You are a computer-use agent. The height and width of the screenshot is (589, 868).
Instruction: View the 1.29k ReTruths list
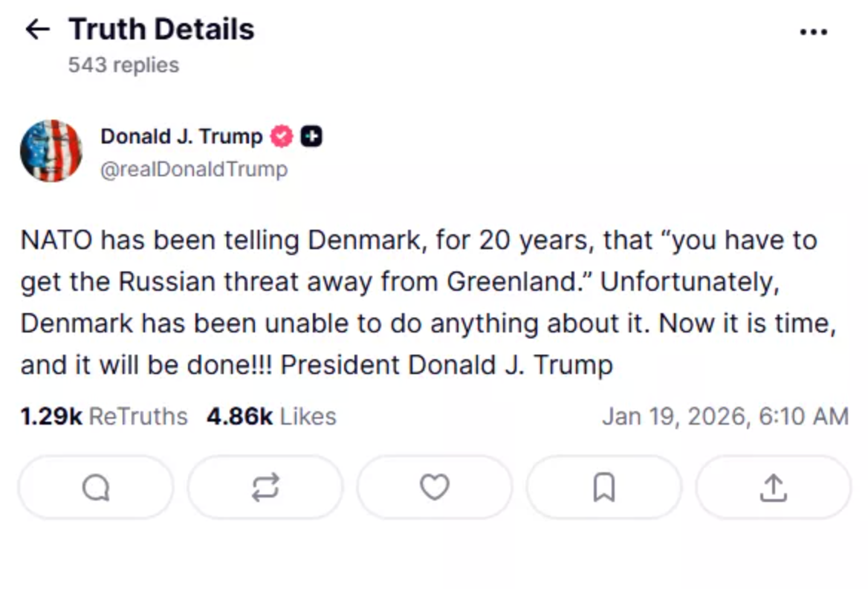click(104, 416)
